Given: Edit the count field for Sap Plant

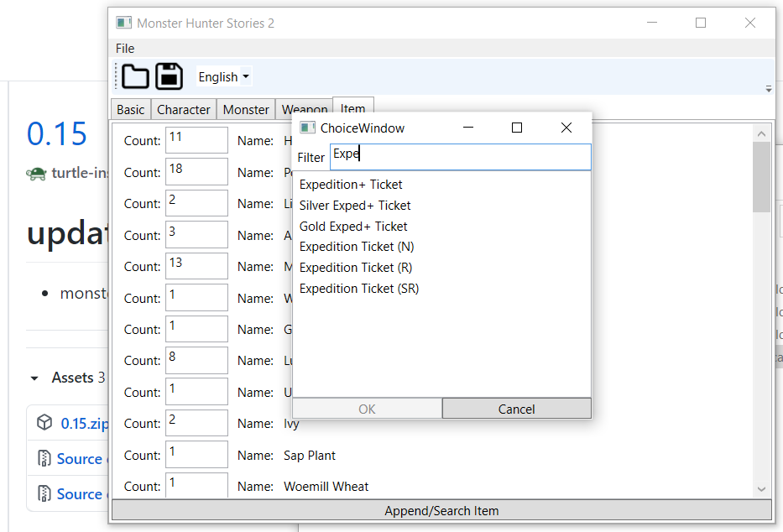Looking at the screenshot, I should coord(196,455).
